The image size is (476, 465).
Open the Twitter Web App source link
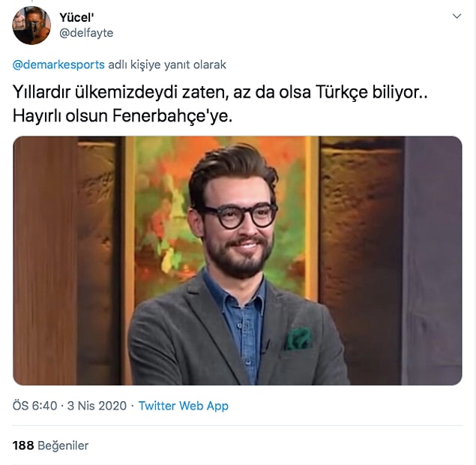click(184, 406)
